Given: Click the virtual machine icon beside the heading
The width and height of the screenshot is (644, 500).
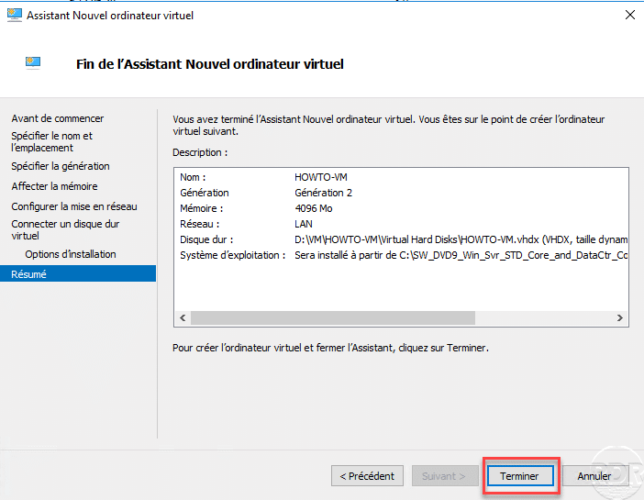Looking at the screenshot, I should (x=33, y=63).
